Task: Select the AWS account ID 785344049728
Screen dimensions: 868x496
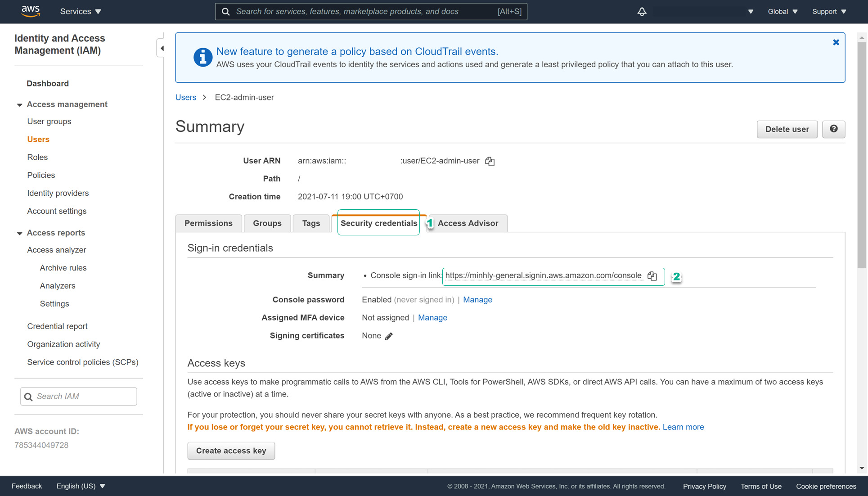Action: click(41, 446)
